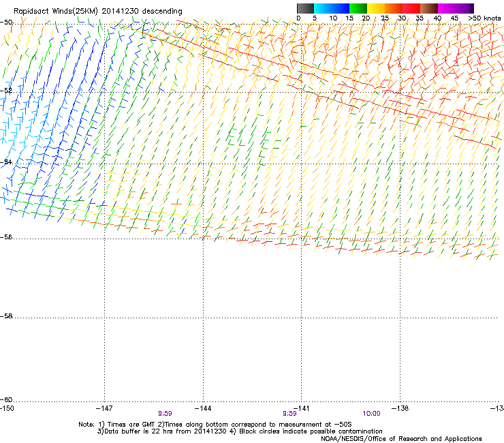Viewport: 504px width, 443px height.
Task: Click the note 'Data buffer is 22 hrs'
Action: pos(139,431)
